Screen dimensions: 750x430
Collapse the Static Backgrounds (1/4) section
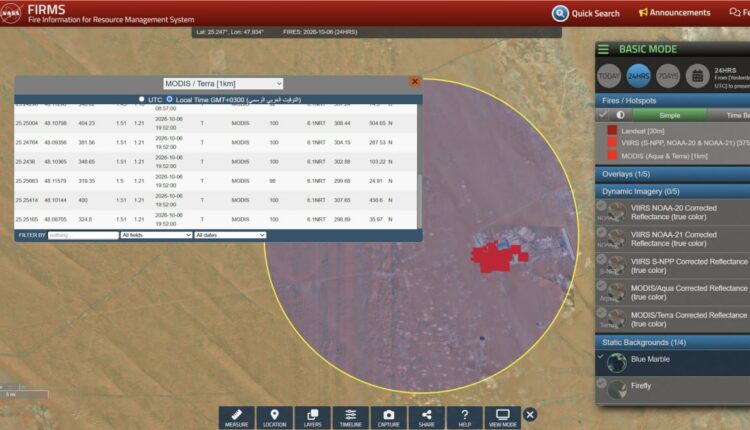click(x=673, y=342)
